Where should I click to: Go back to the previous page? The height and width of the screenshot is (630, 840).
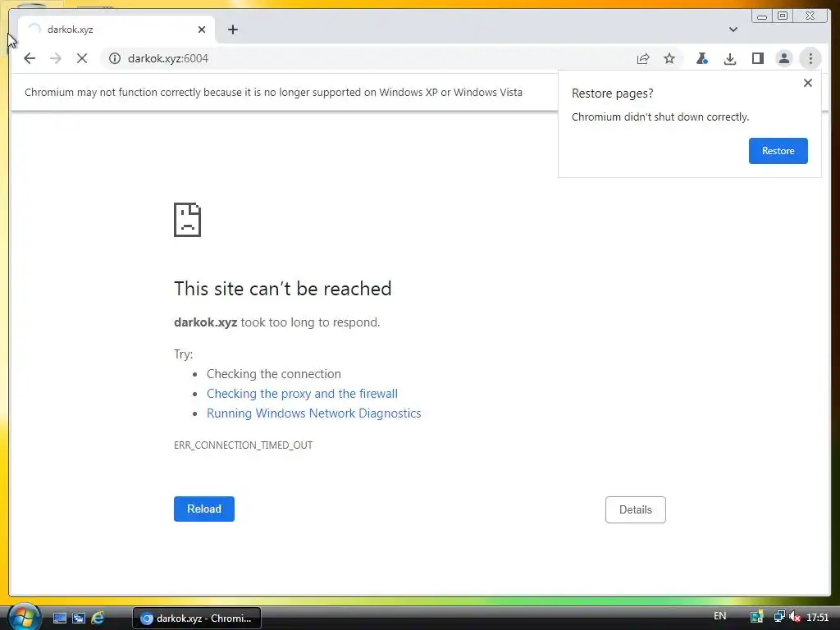30,58
